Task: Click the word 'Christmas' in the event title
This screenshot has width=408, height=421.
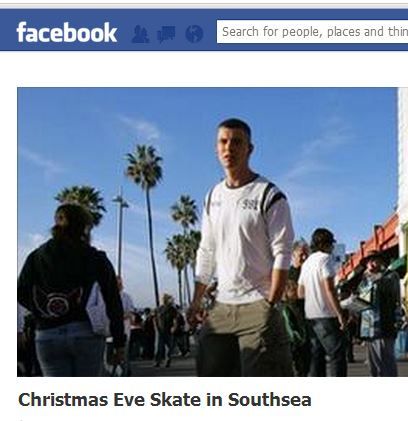Action: [63, 400]
